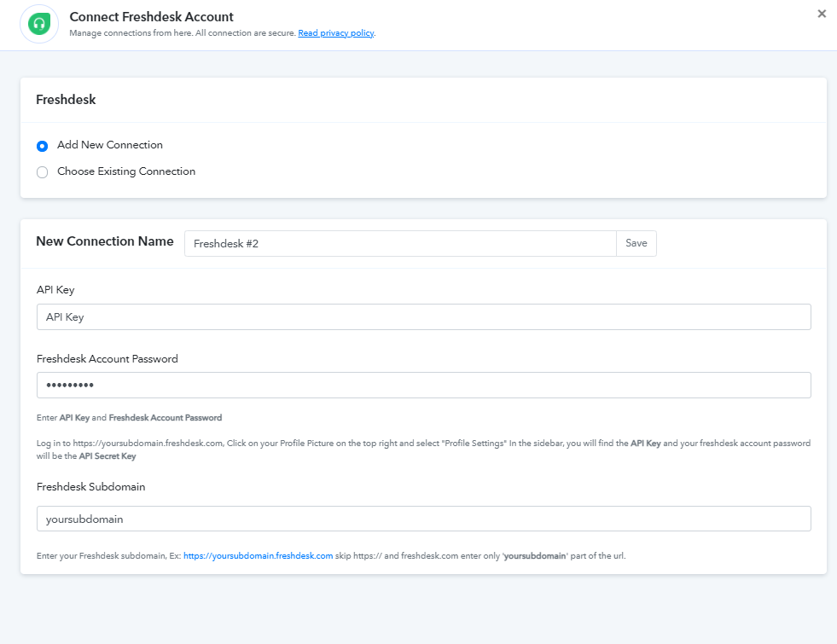Click the API Key label above field
Viewport: 837px width, 644px height.
(x=55, y=290)
